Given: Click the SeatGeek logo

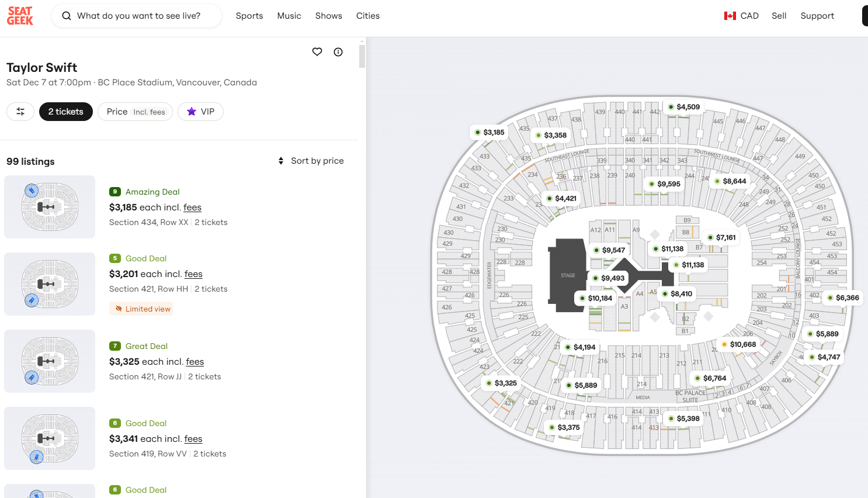Looking at the screenshot, I should pos(20,16).
